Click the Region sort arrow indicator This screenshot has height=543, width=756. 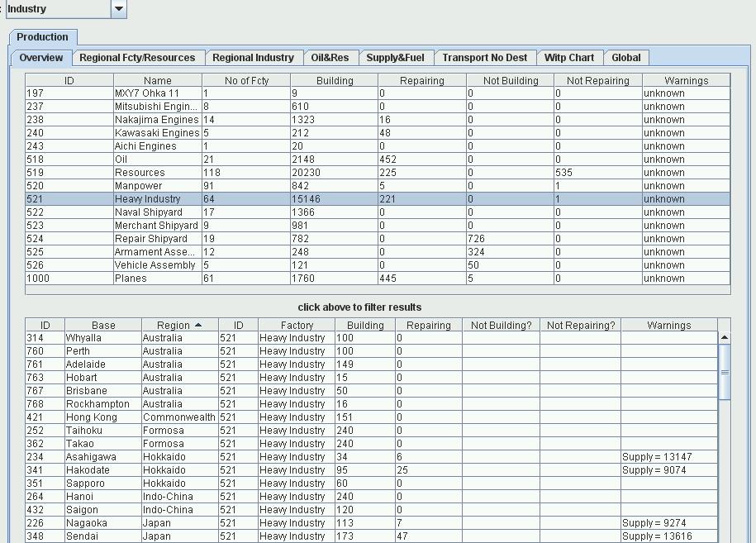(x=198, y=326)
